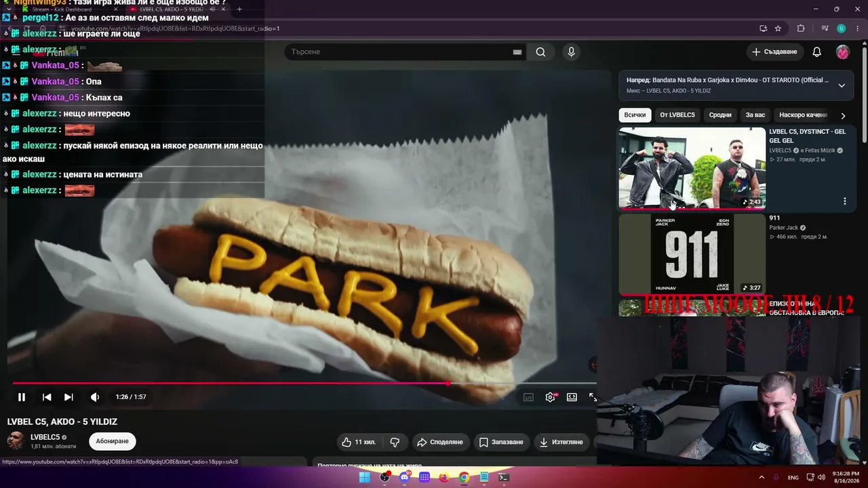
Task: Show more filter chips with right arrow
Action: coord(843,116)
